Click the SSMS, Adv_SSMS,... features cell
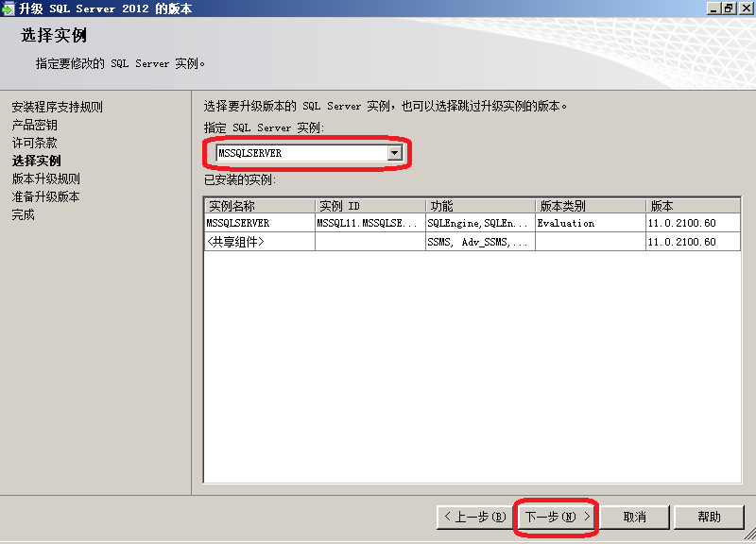This screenshot has height=544, width=756. (481, 242)
